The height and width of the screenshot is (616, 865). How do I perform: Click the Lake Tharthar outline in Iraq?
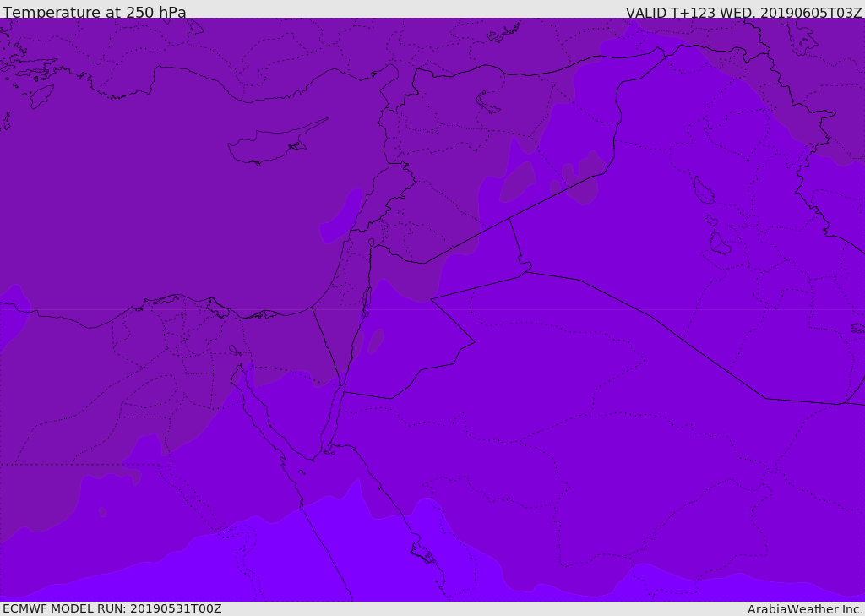point(704,190)
